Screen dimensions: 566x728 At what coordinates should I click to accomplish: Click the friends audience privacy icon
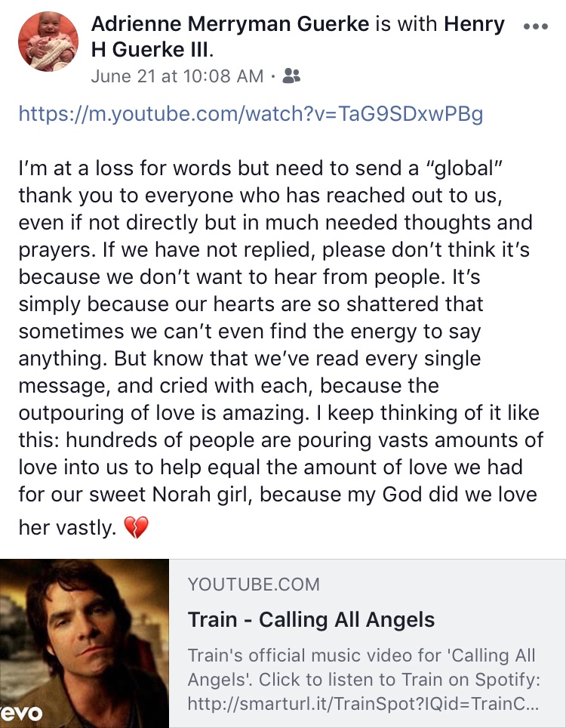coord(291,76)
